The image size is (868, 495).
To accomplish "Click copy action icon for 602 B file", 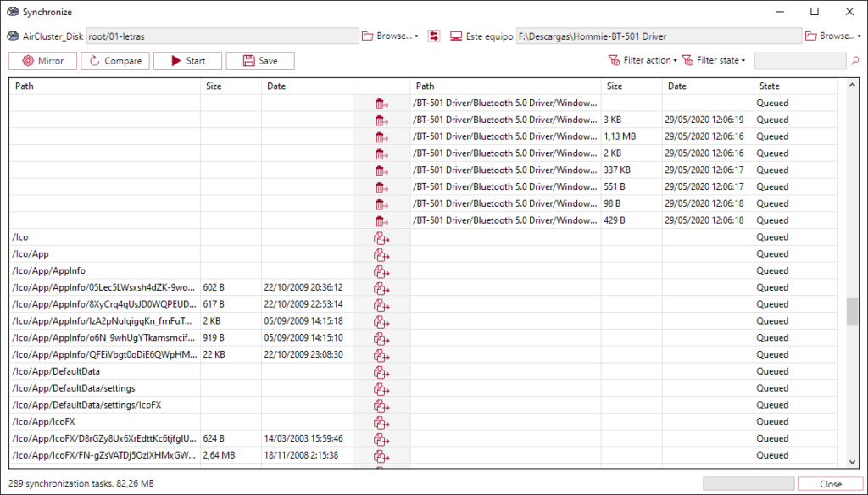I will (381, 288).
